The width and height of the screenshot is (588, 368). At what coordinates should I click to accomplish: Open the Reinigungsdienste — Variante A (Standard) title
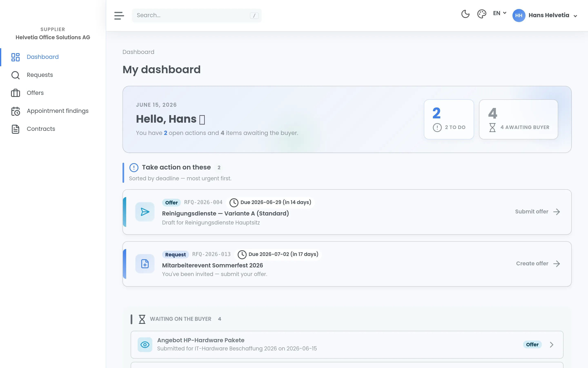click(x=225, y=213)
